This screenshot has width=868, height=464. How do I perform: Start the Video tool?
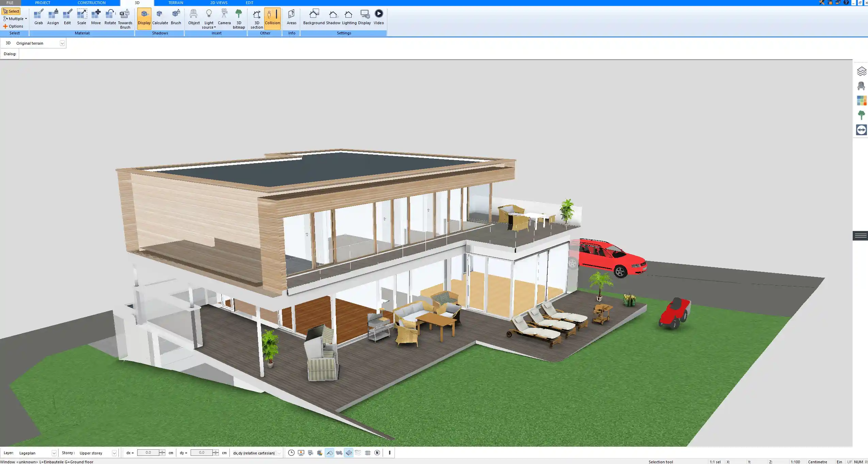tap(379, 17)
